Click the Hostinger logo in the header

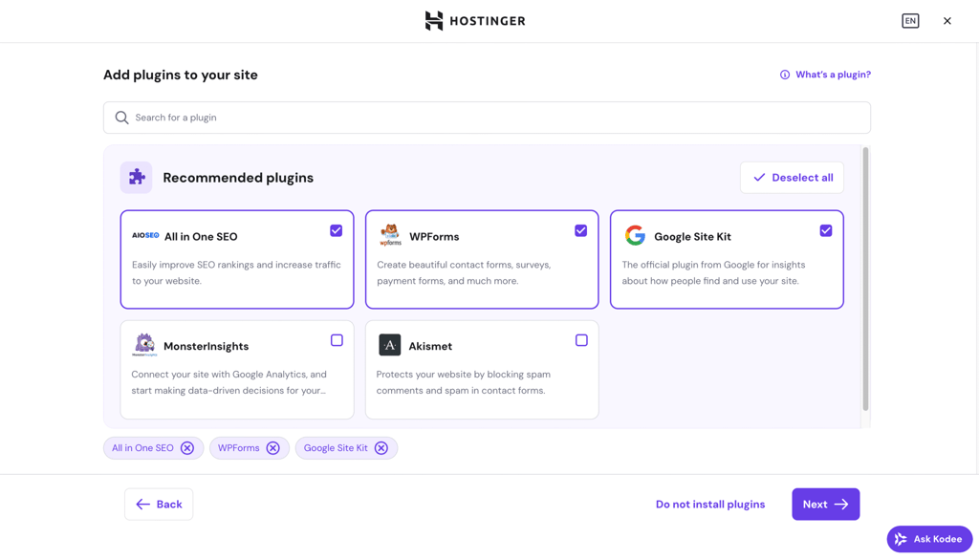[x=475, y=20]
